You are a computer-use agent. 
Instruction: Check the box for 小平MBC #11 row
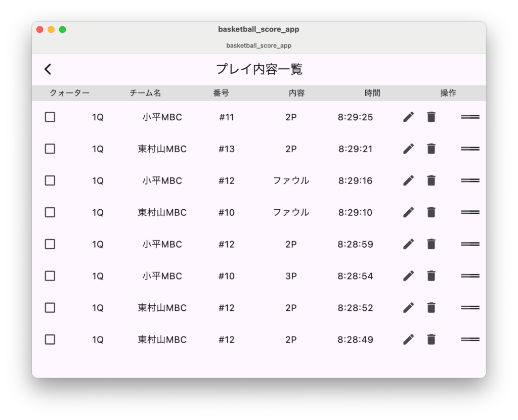(50, 117)
